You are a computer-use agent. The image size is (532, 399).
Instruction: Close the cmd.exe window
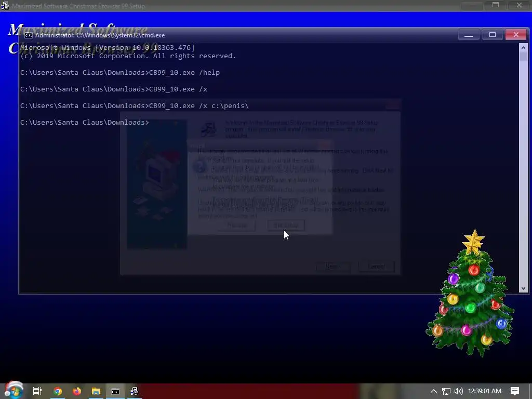pyautogui.click(x=516, y=35)
